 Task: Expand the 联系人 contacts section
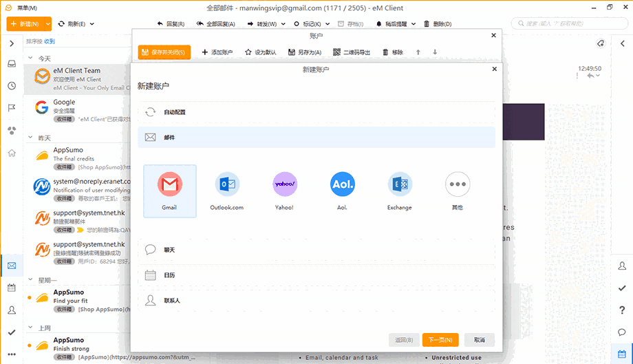pyautogui.click(x=316, y=300)
